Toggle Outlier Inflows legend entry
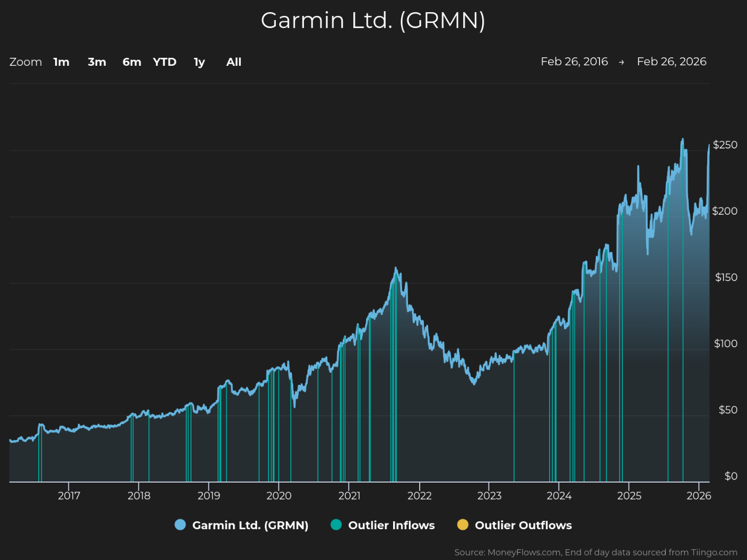747x560 pixels. 383,525
